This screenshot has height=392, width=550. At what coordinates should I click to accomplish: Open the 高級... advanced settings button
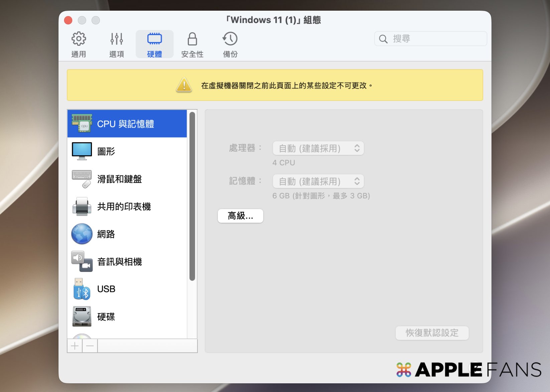pos(241,216)
